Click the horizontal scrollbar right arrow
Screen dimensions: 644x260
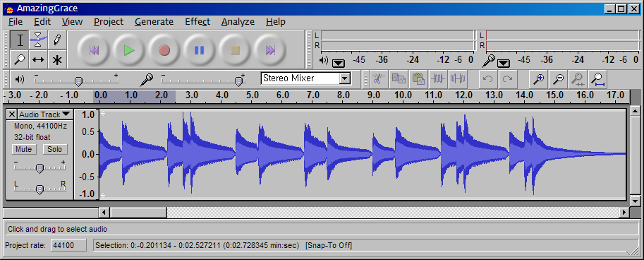(x=624, y=212)
